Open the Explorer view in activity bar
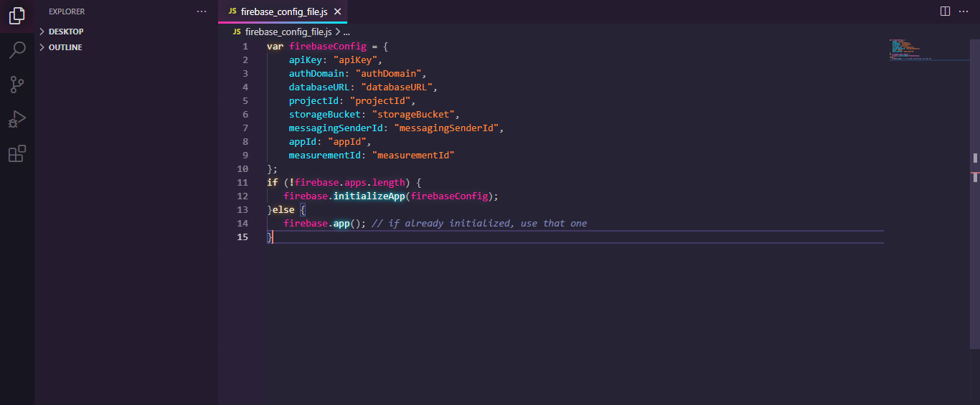Image resolution: width=980 pixels, height=405 pixels. (17, 15)
